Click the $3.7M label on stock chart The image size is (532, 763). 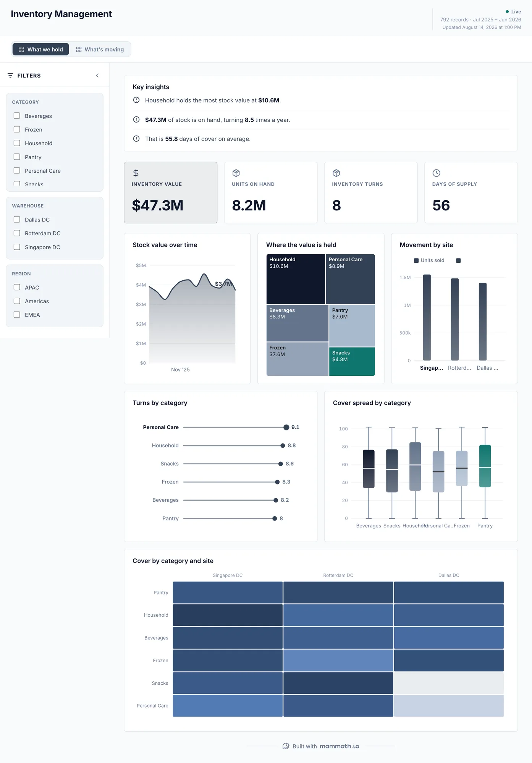[x=223, y=284]
